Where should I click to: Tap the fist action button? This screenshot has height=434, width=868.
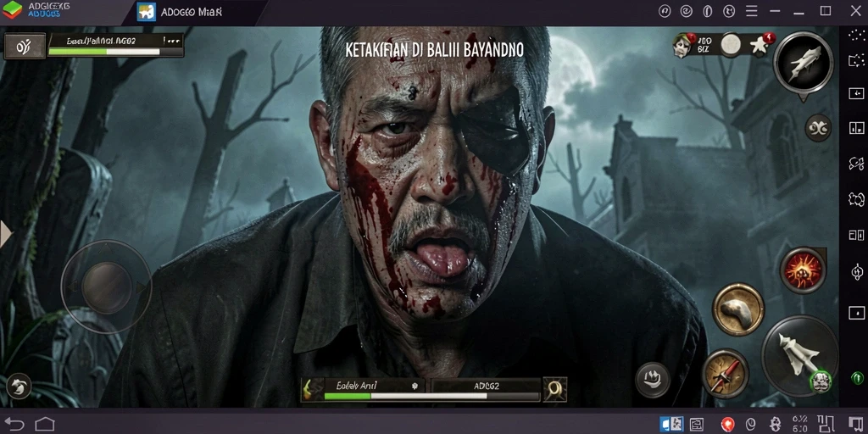[x=653, y=380]
